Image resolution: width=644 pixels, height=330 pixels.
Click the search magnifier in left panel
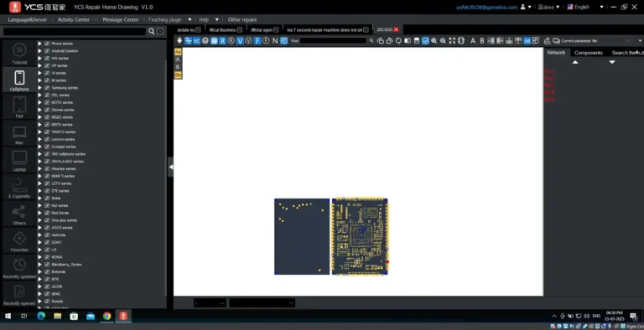click(x=152, y=31)
